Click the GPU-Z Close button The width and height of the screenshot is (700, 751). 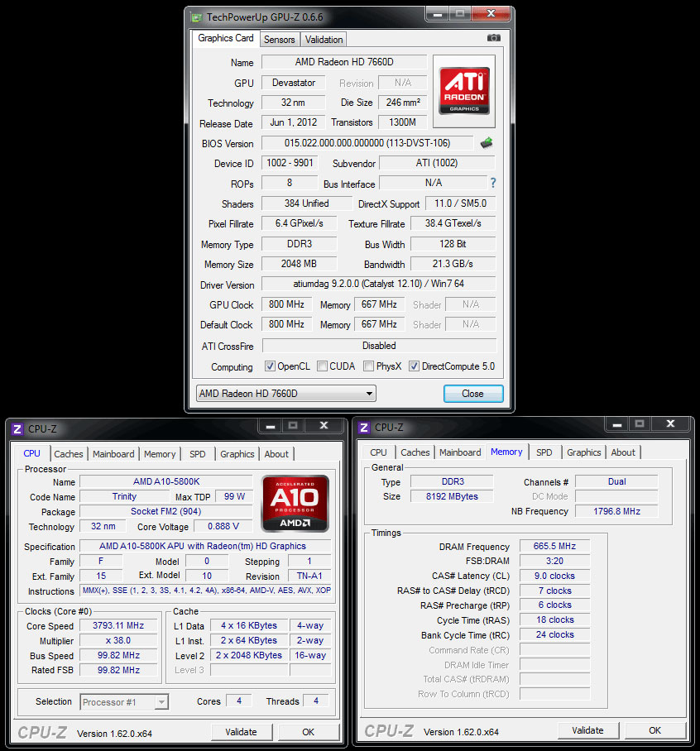tap(473, 394)
